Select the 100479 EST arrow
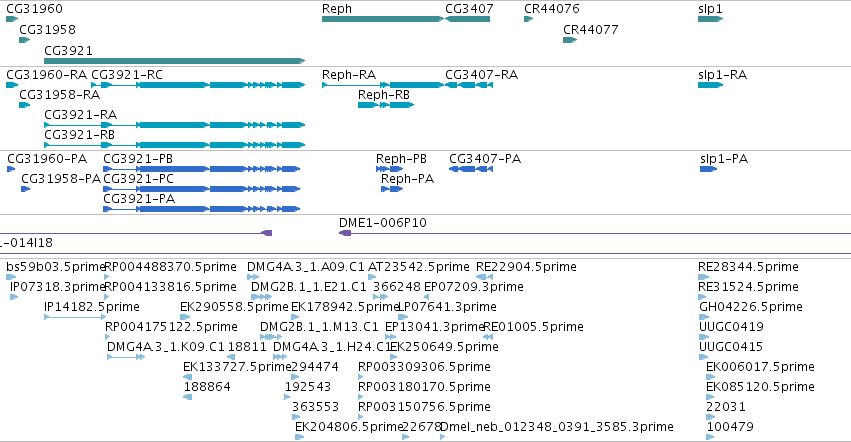This screenshot has width=851, height=442. (x=710, y=437)
